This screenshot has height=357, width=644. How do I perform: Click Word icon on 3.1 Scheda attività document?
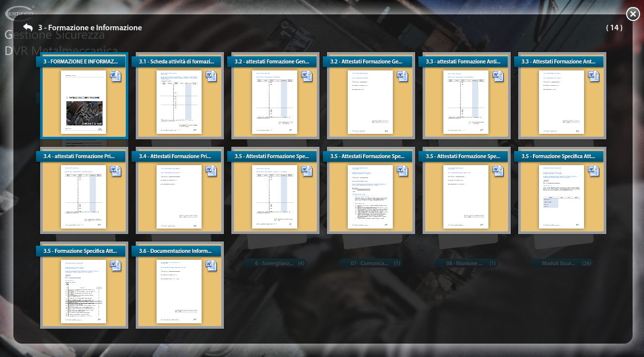click(211, 76)
